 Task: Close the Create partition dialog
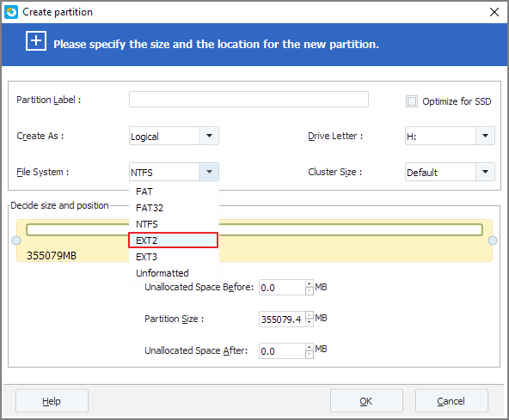click(494, 12)
